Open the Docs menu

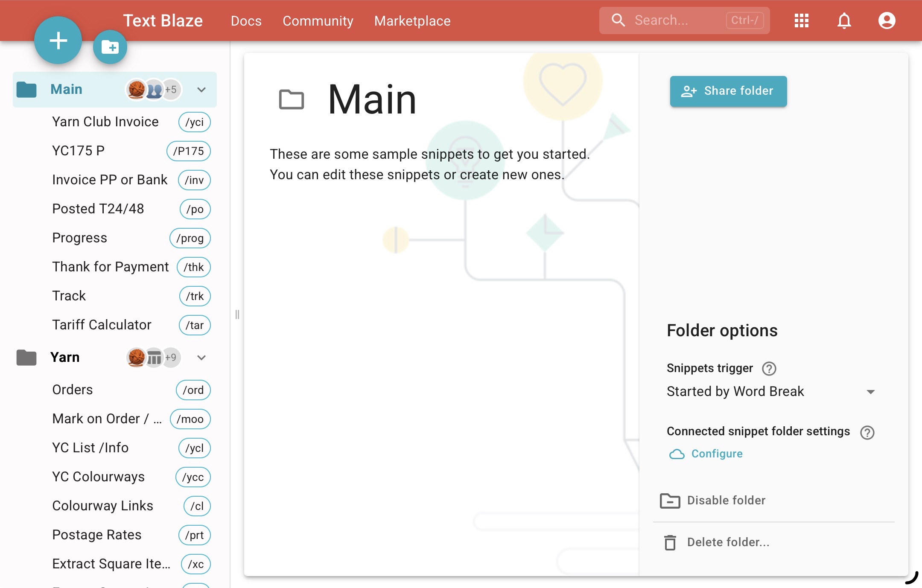246,20
